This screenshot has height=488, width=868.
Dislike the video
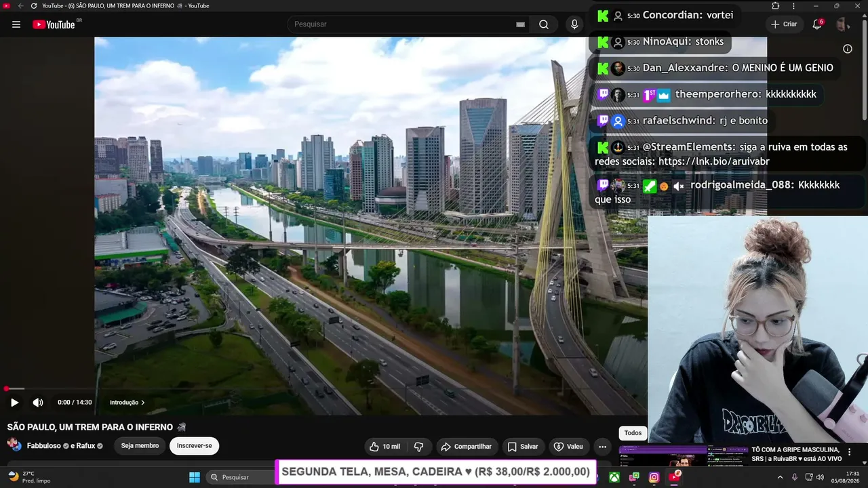click(x=419, y=447)
